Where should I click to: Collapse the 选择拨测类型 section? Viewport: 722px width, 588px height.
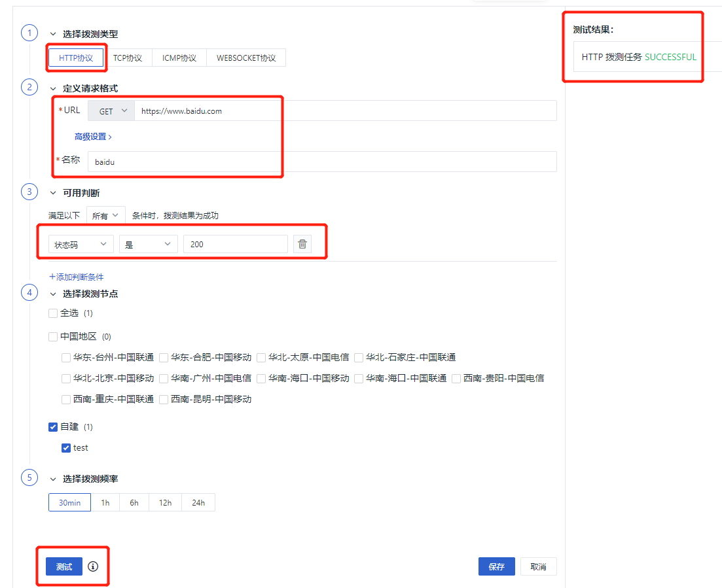coord(53,34)
